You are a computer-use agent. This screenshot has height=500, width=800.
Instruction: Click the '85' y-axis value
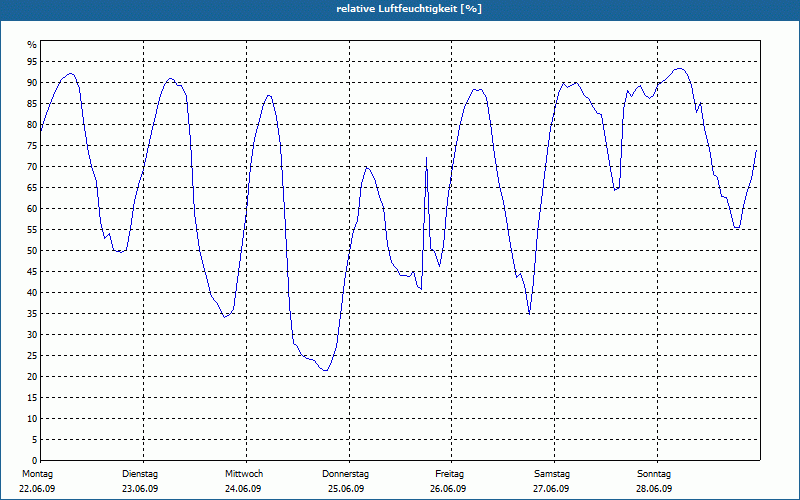(32, 104)
